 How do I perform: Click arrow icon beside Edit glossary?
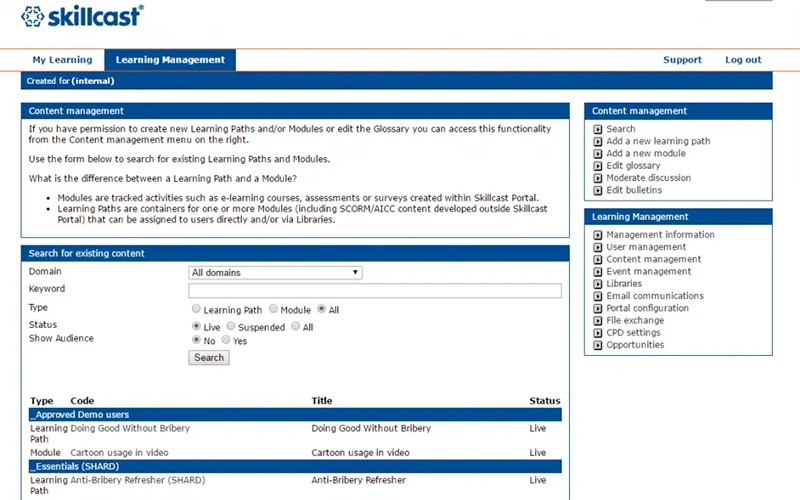[597, 166]
